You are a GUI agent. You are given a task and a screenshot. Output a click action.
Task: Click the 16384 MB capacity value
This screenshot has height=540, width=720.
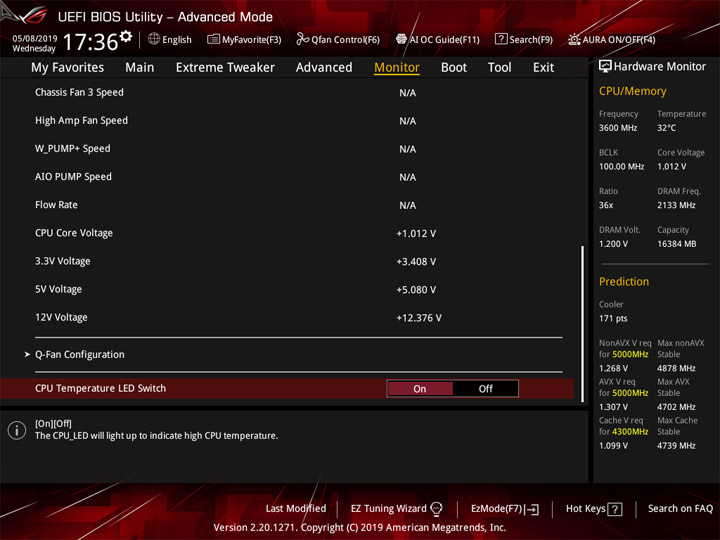676,244
